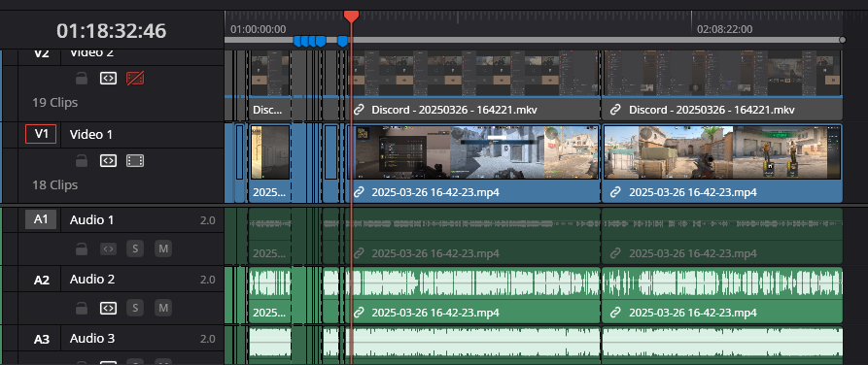Click the Audio 1 2.0 channel label
The image size is (868, 365).
click(x=208, y=220)
